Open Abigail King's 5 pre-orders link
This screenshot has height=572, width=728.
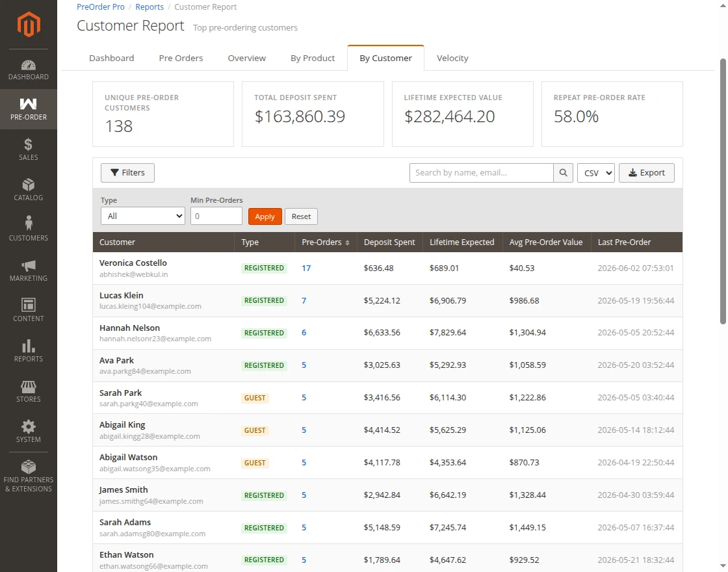point(304,430)
